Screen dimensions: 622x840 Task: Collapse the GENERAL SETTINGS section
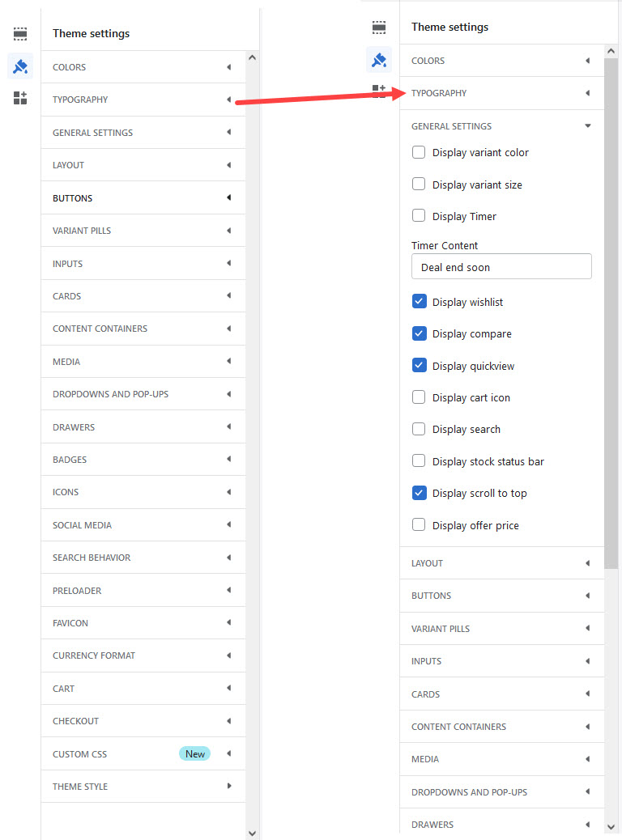501,125
